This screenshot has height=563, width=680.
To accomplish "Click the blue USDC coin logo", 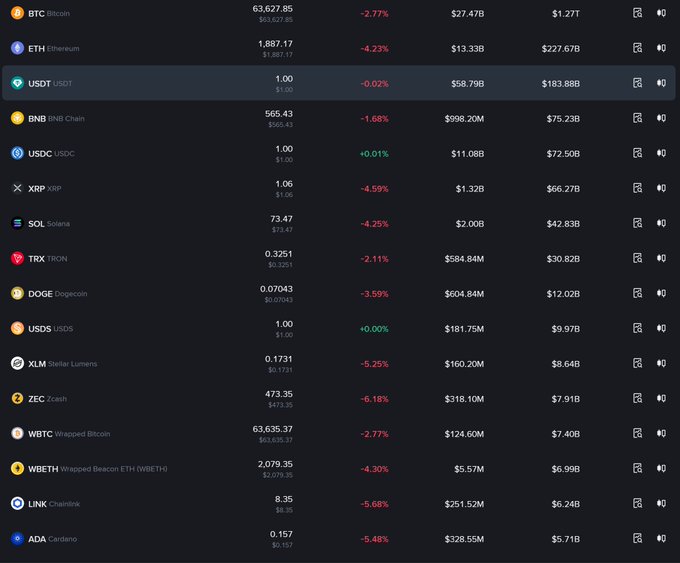I will [x=17, y=153].
